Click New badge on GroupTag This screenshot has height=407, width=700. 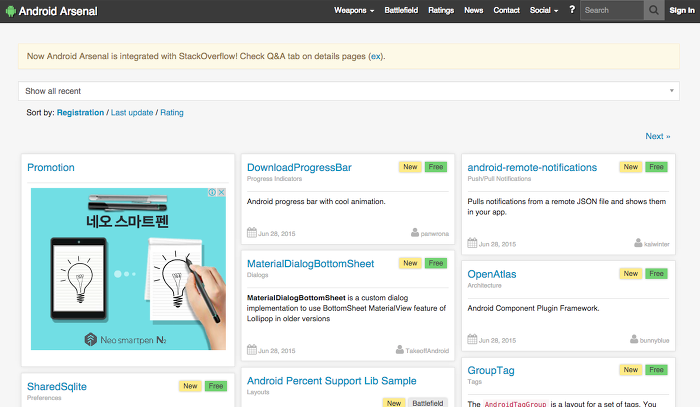(x=630, y=370)
